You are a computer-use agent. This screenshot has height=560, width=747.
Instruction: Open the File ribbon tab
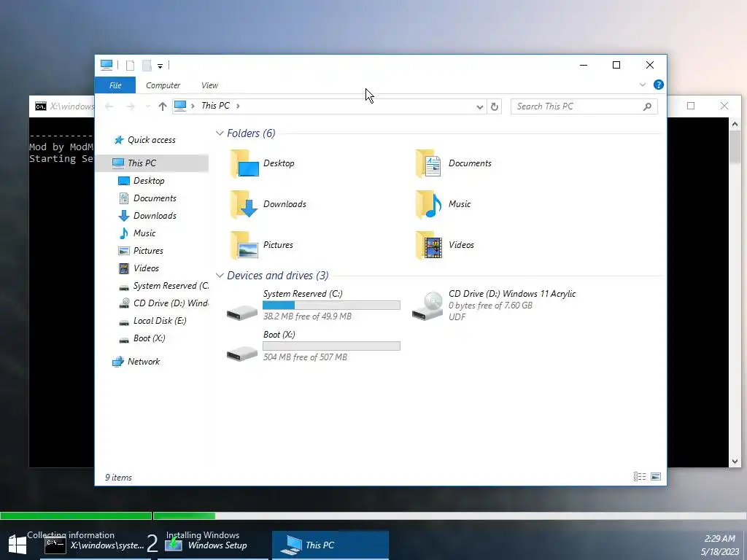(115, 85)
